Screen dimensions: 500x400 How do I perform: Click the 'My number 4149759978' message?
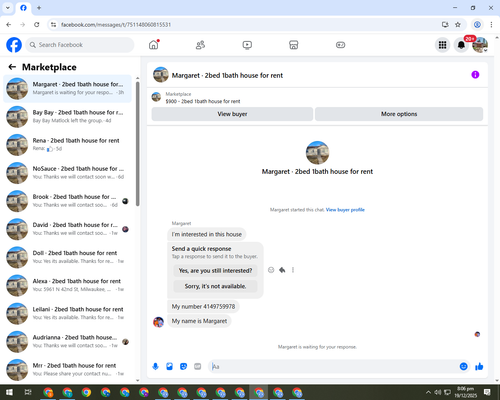pos(203,306)
